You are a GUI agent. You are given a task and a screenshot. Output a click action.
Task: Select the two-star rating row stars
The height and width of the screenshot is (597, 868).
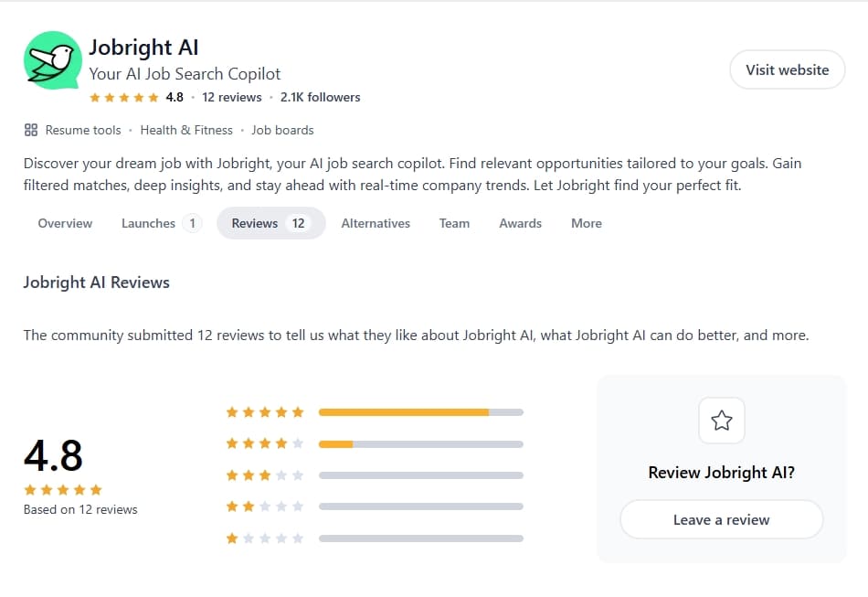point(265,506)
